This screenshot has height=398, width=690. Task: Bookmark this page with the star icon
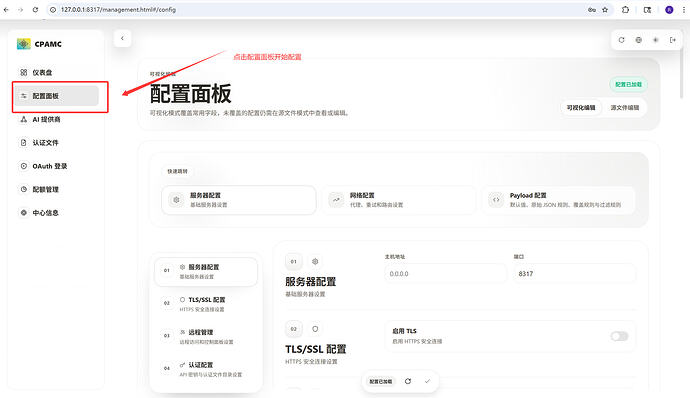(605, 9)
